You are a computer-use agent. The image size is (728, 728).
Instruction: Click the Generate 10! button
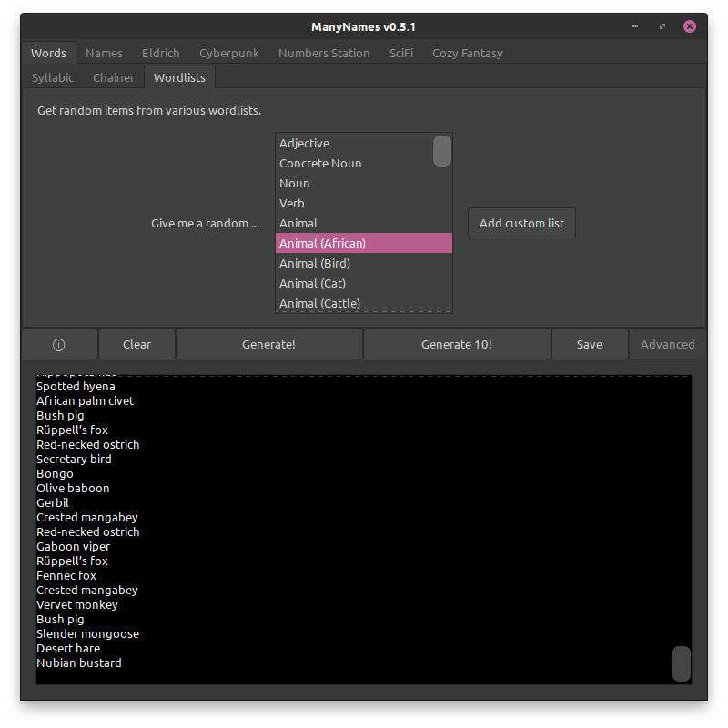[x=456, y=345]
